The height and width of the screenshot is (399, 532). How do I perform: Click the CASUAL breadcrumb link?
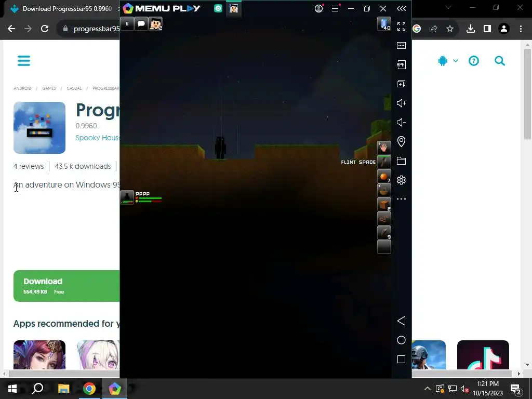click(74, 88)
